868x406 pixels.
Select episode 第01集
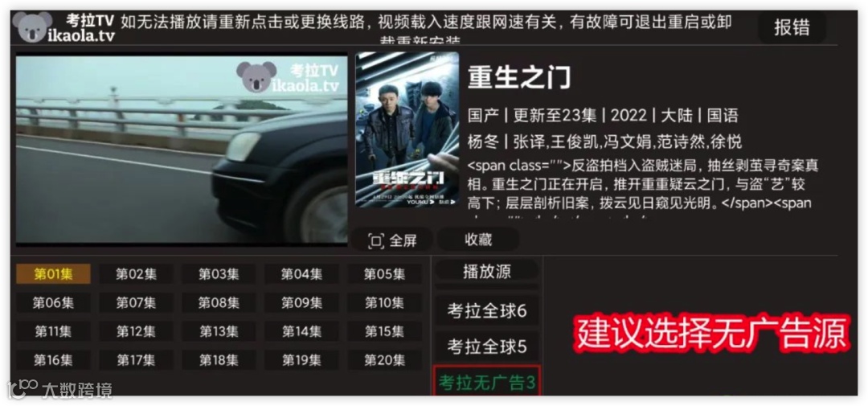pos(53,274)
